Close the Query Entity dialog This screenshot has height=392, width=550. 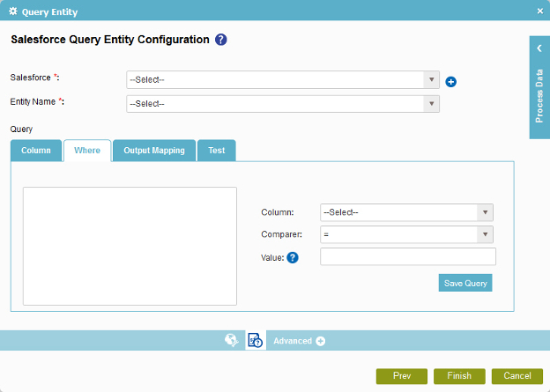pos(540,11)
